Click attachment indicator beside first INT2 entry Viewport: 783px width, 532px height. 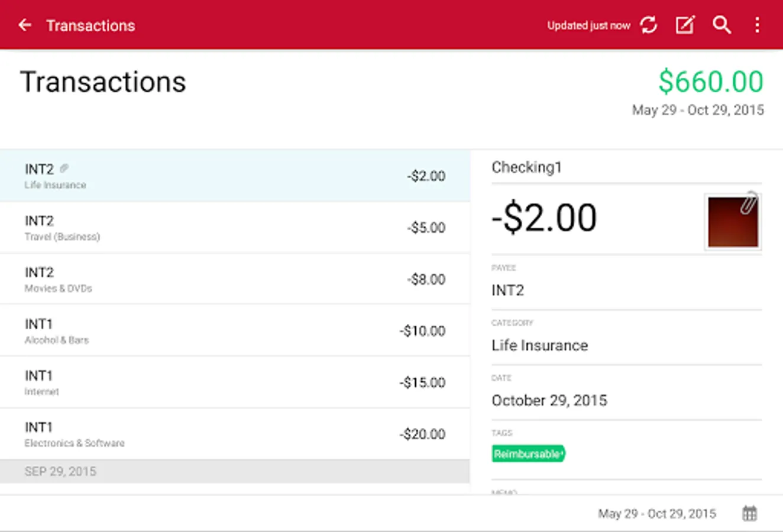point(64,168)
